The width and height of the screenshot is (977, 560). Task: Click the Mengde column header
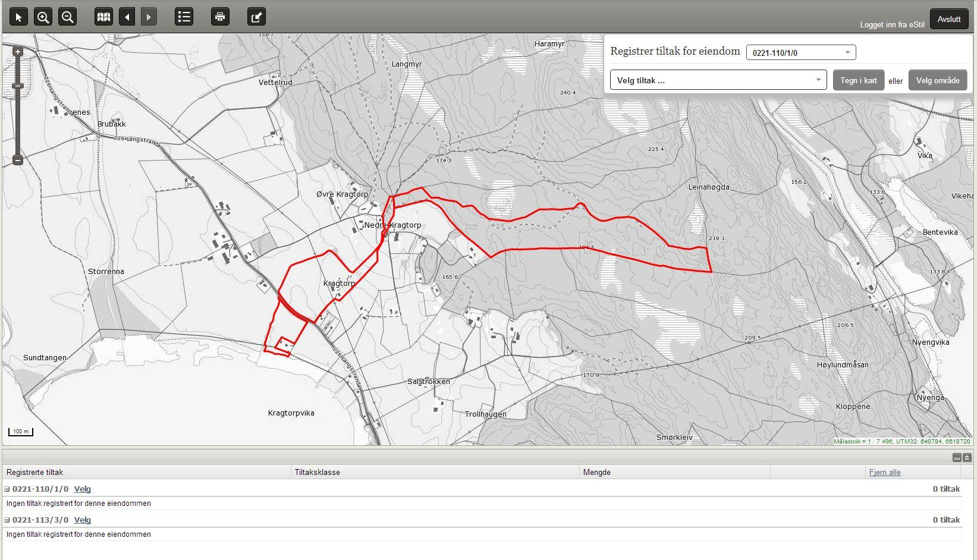point(675,472)
